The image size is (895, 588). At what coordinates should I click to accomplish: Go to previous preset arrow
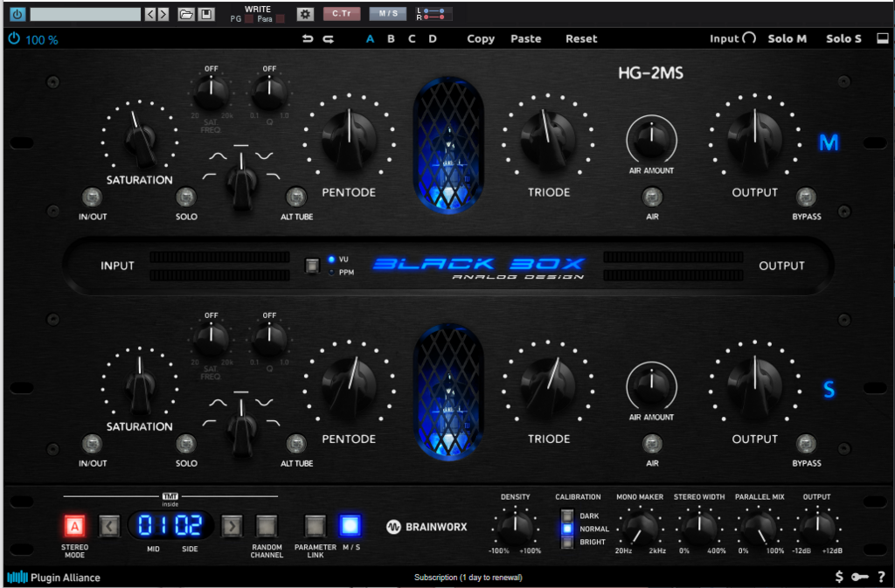coord(150,14)
